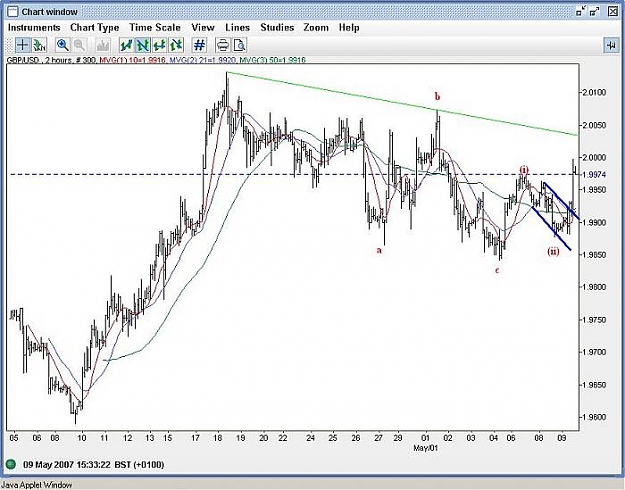The width and height of the screenshot is (625, 490).
Task: Open the Lines menu
Action: tap(238, 28)
